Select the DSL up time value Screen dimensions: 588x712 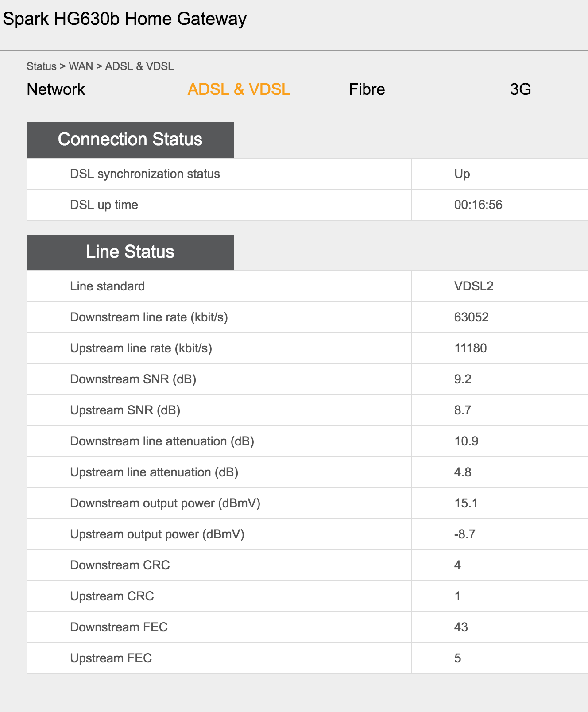478,205
